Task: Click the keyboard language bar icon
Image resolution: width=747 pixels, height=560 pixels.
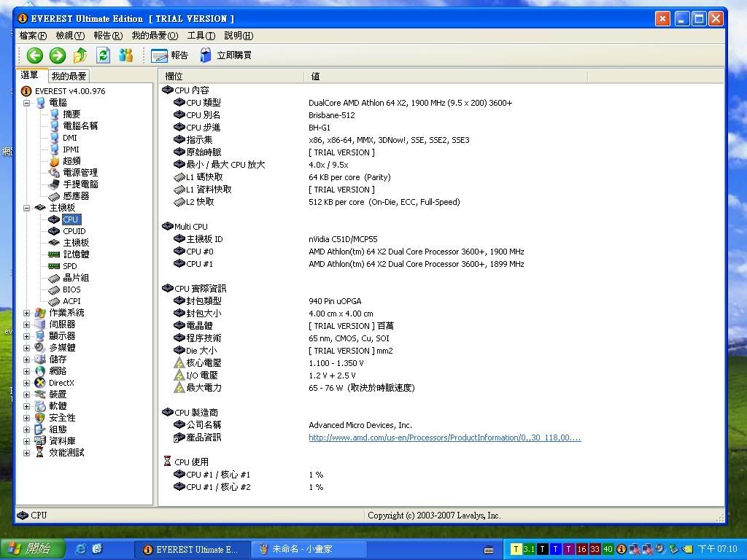Action: (x=488, y=550)
